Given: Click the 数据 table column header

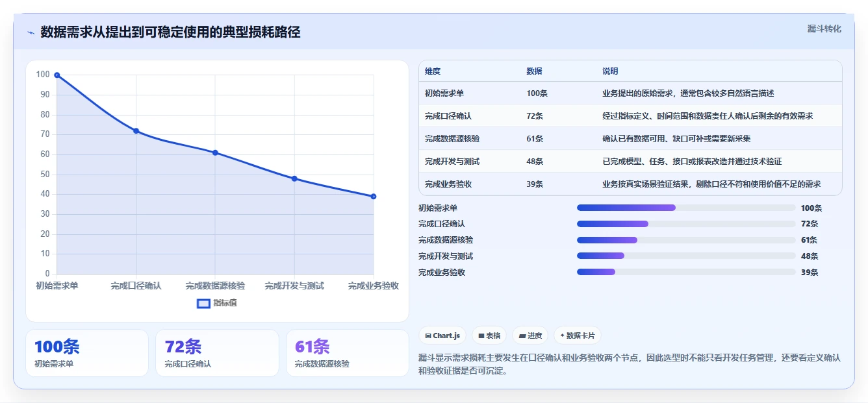Looking at the screenshot, I should click(534, 71).
